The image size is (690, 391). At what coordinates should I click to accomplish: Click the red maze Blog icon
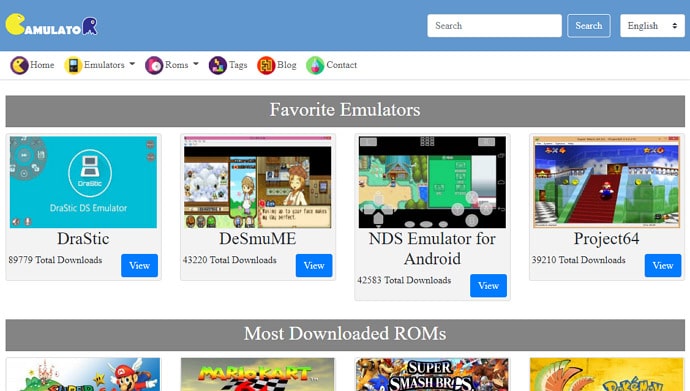(x=266, y=65)
